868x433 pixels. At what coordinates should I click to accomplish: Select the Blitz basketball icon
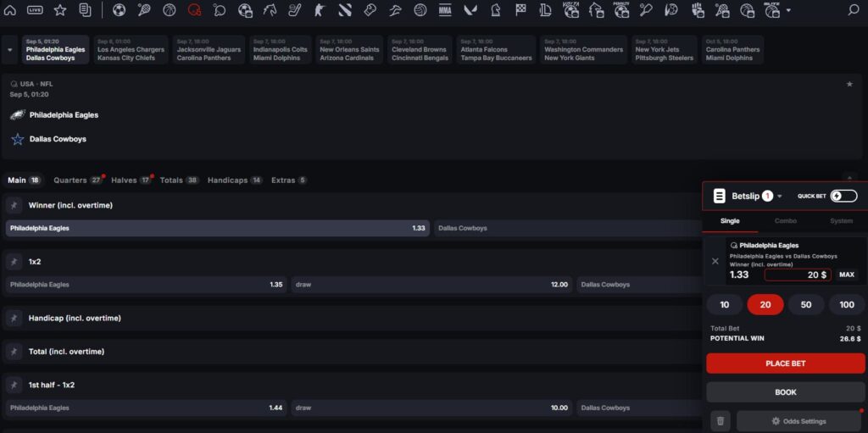tap(772, 10)
